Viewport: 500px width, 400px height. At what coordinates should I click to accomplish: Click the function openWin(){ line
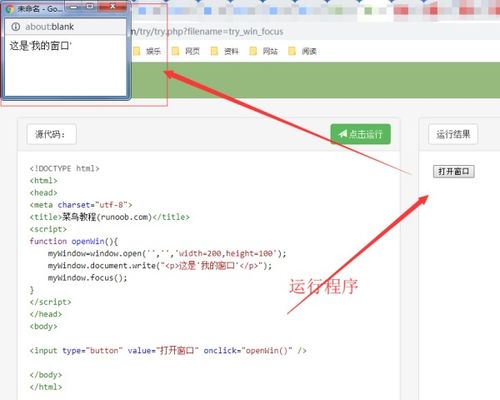(74, 241)
